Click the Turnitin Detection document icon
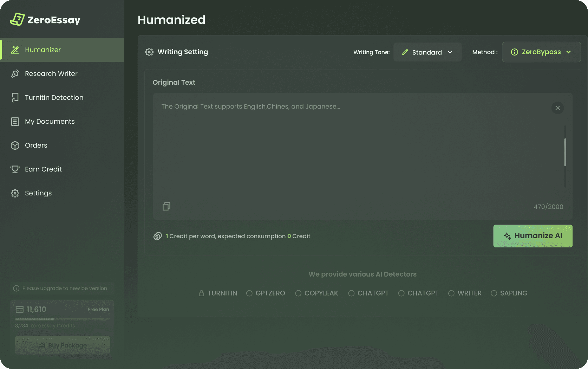 point(15,98)
